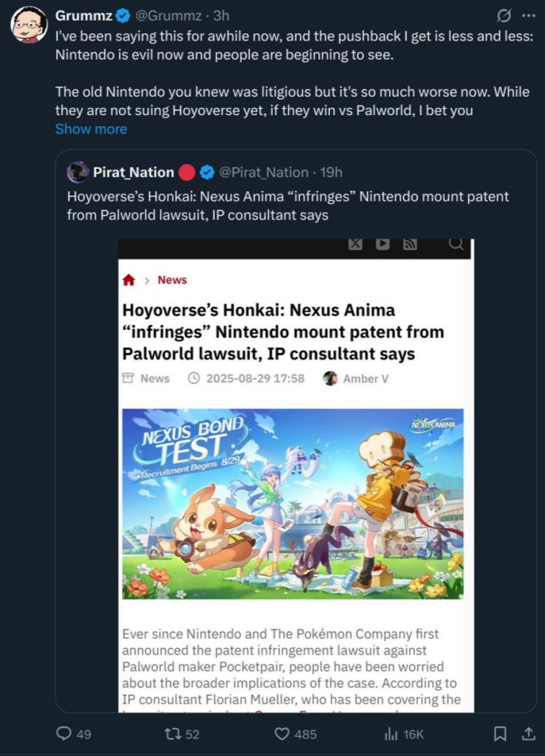Click the share upload icon
The image size is (545, 756).
[529, 733]
